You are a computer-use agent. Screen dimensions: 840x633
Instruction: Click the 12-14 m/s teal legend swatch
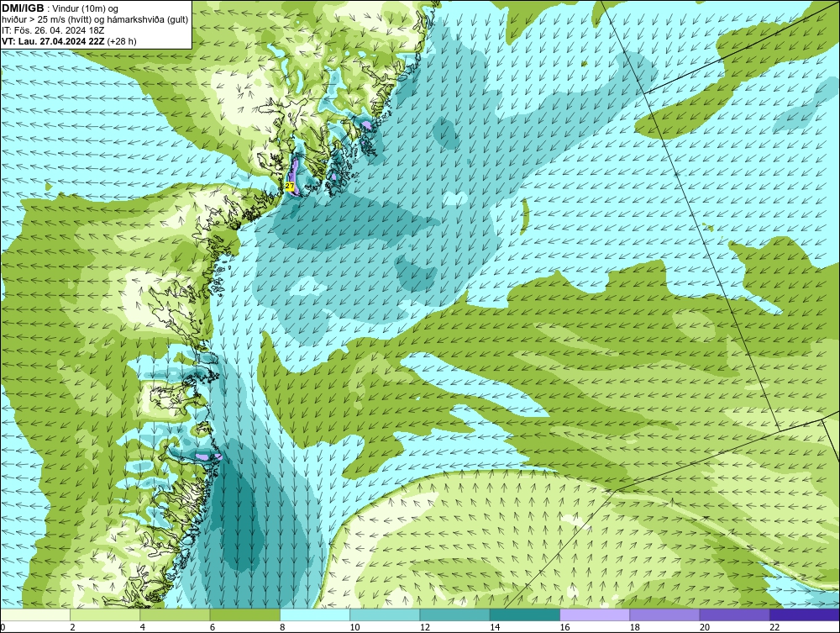pos(454,615)
